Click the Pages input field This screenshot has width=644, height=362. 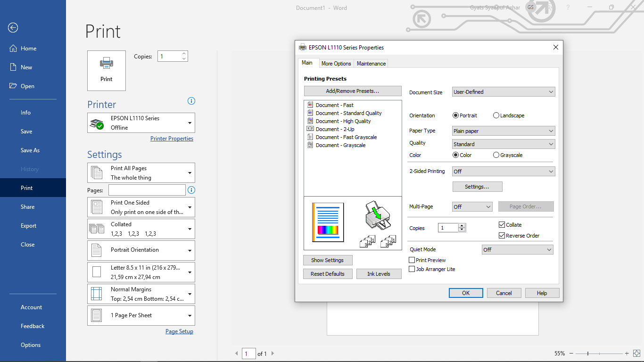(x=147, y=190)
